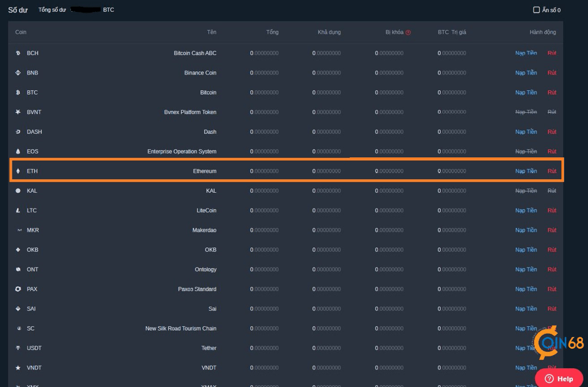Click Rút for BNB
The height and width of the screenshot is (387, 588).
click(x=552, y=73)
